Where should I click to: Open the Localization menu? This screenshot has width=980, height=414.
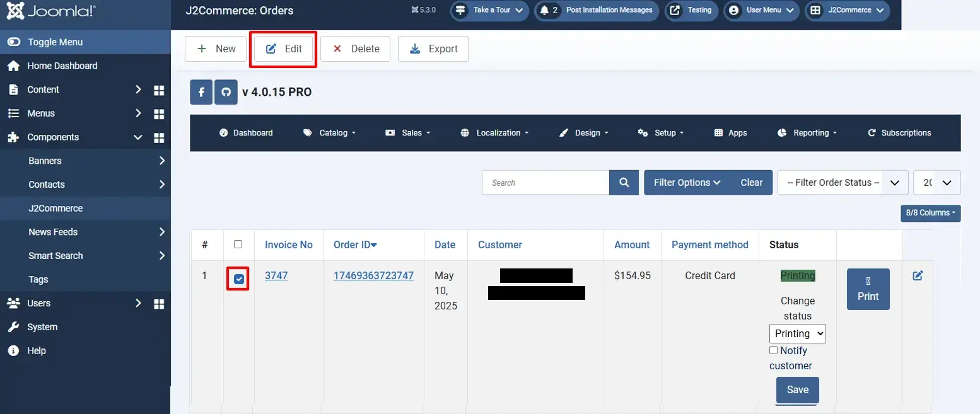point(494,133)
